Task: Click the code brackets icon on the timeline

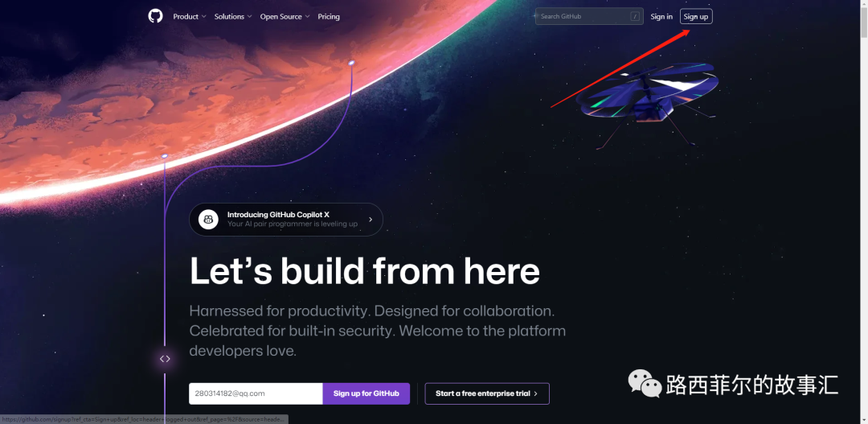Action: point(165,359)
